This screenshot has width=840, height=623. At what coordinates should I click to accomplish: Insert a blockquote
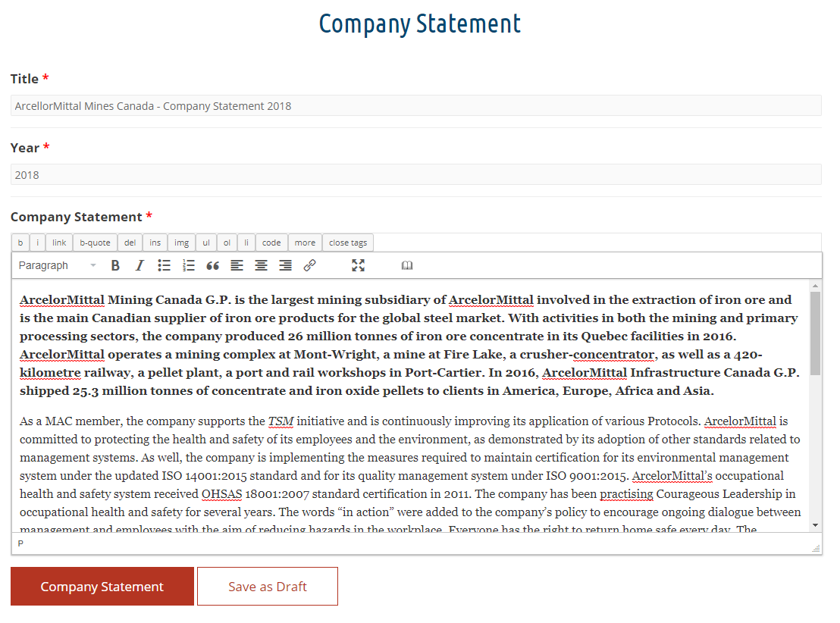tap(212, 265)
